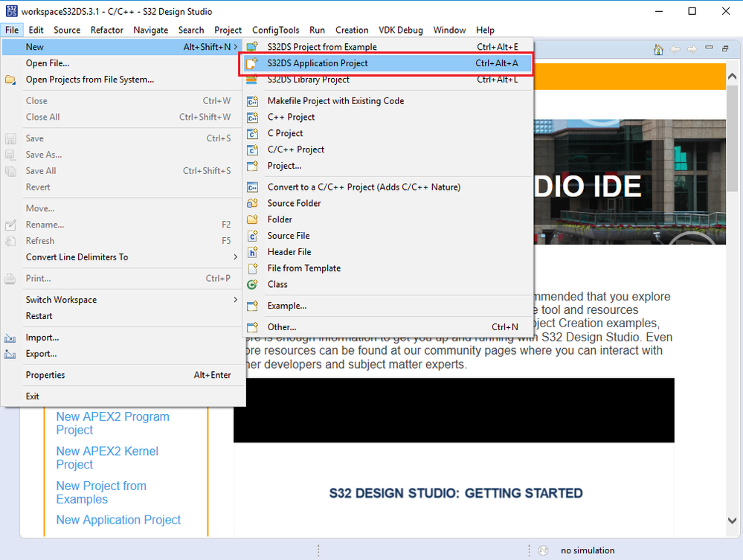Viewport: 743px width, 560px height.
Task: Click the welcome page scroll up arrow
Action: coord(732,76)
